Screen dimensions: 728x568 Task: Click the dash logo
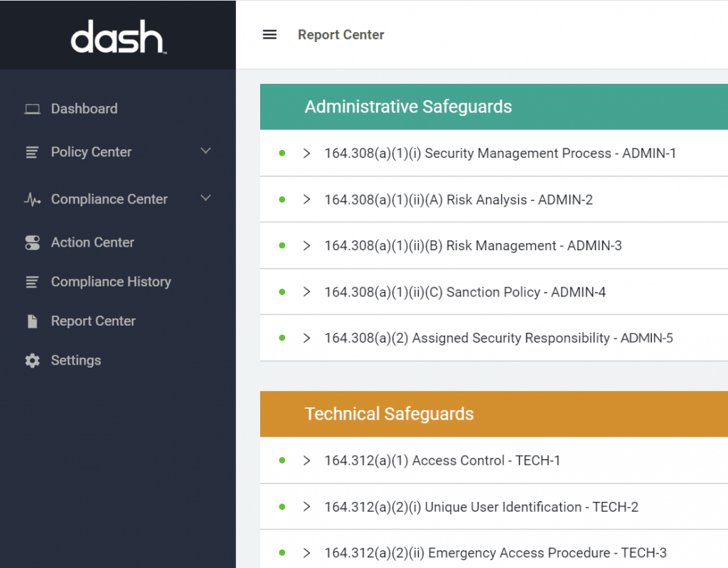pyautogui.click(x=118, y=36)
